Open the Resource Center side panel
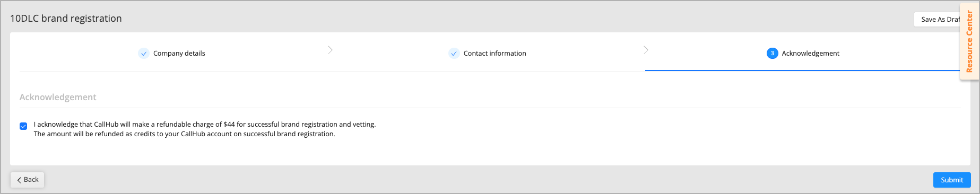This screenshot has height=194, width=980. point(969,41)
